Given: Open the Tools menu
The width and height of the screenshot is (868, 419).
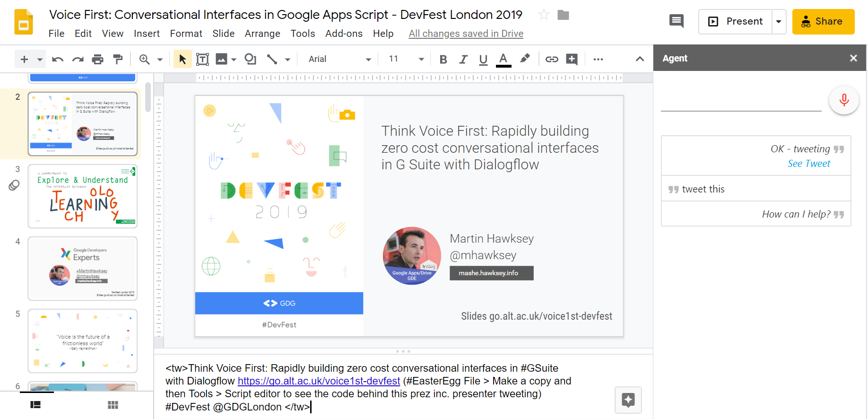Looking at the screenshot, I should tap(303, 34).
